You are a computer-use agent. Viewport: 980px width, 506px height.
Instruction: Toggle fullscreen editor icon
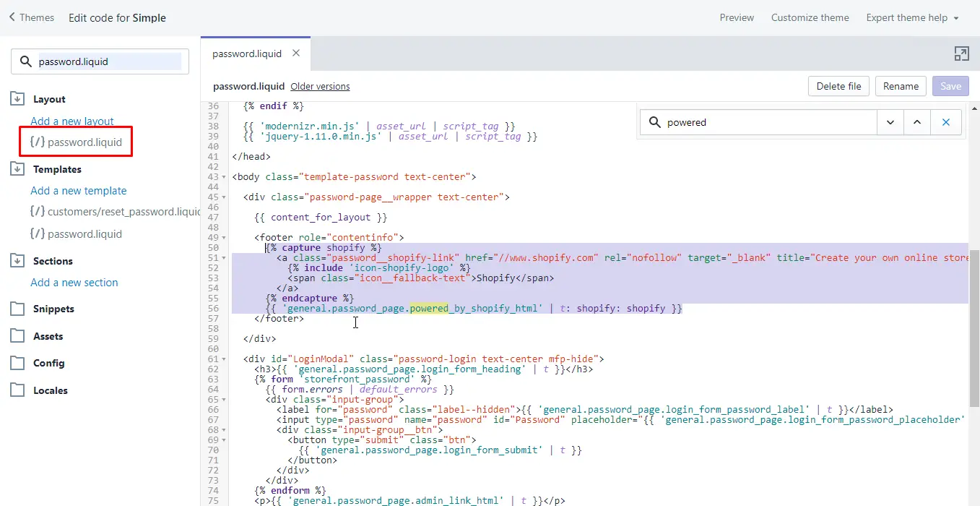tap(961, 53)
